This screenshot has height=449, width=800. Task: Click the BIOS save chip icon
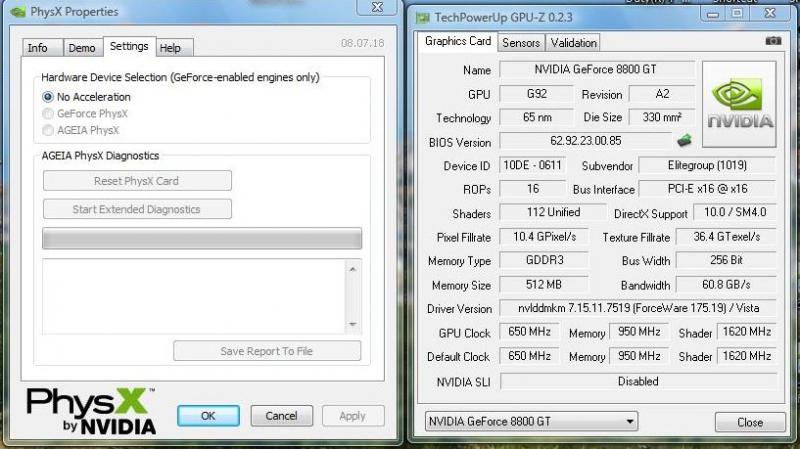(684, 140)
